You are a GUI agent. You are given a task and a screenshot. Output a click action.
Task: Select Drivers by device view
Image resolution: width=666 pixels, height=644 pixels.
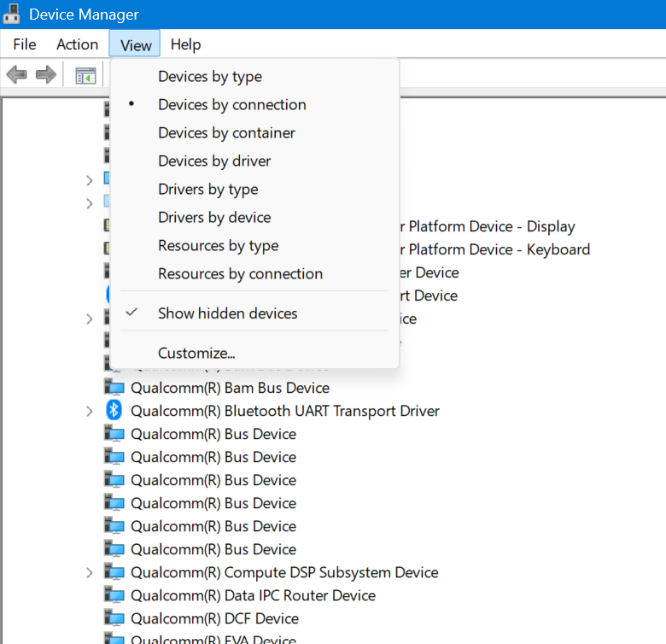pos(254,217)
